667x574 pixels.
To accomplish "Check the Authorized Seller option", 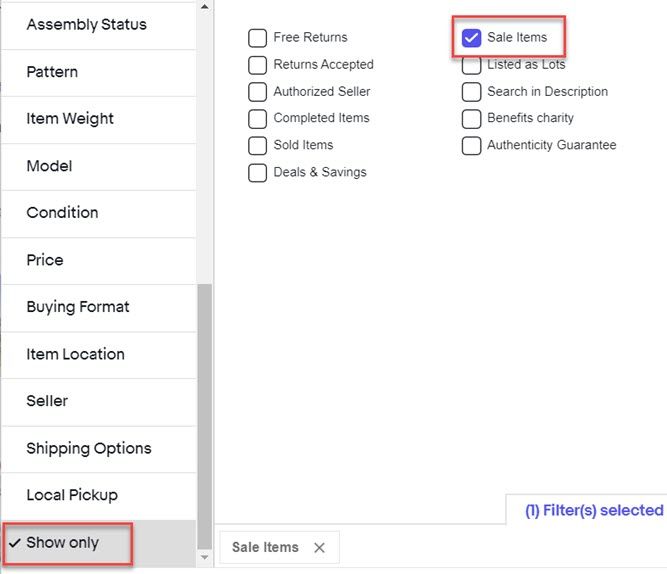I will (257, 92).
